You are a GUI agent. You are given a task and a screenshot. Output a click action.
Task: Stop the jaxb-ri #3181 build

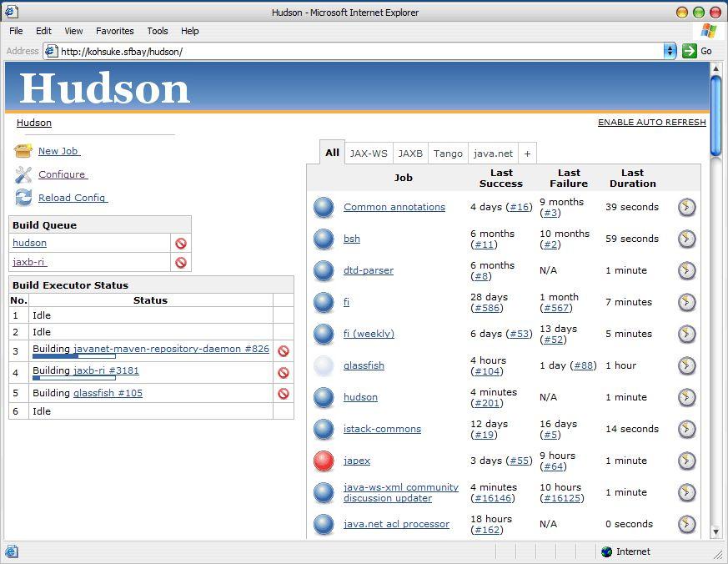pos(284,373)
